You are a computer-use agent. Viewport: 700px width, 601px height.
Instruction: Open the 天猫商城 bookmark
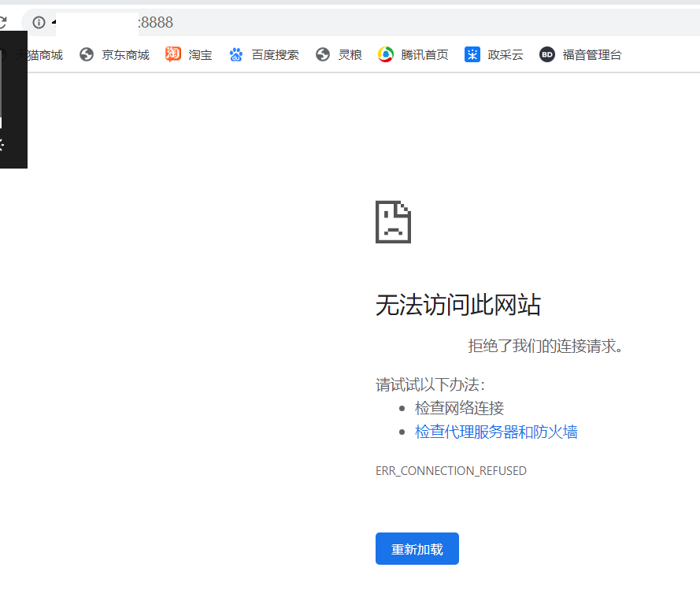point(39,55)
